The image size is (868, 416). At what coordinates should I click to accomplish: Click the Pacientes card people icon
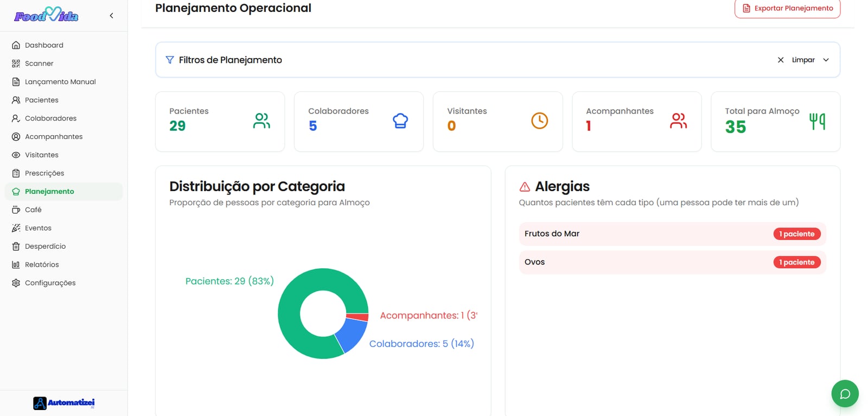(x=261, y=121)
